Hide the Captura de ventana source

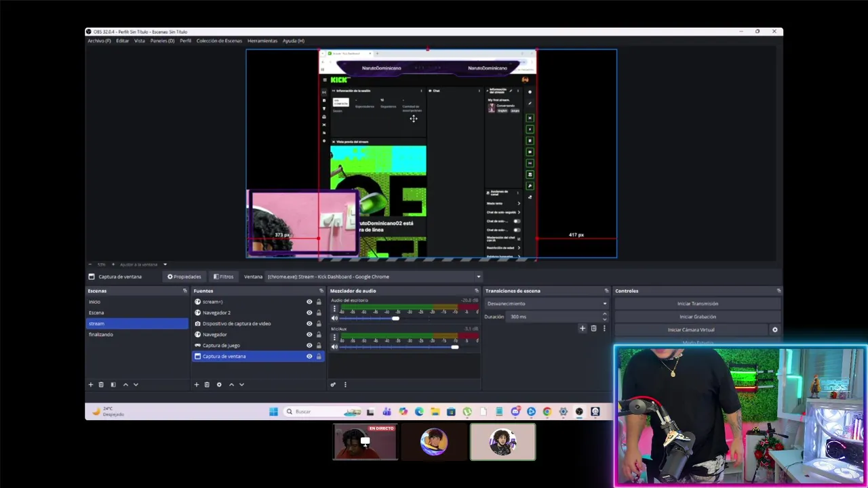click(x=309, y=356)
